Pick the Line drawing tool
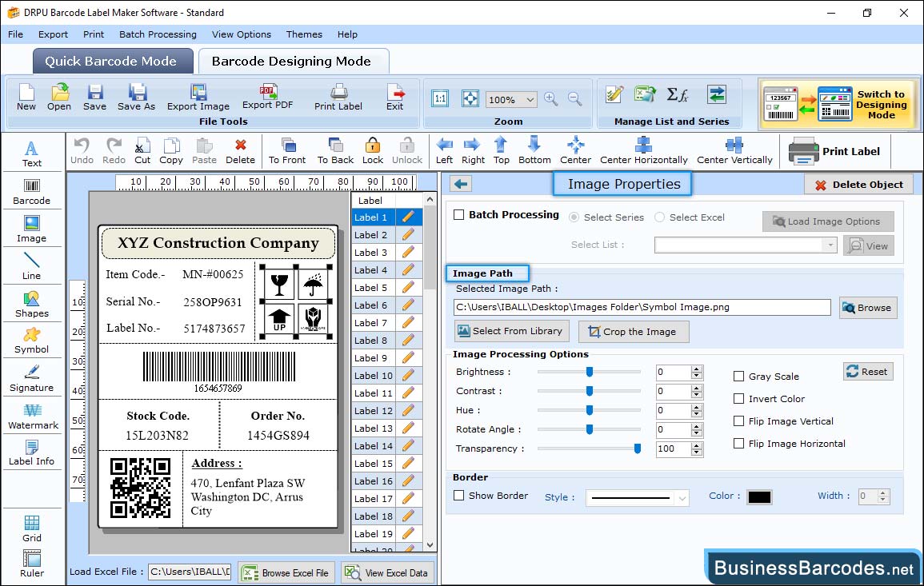The height and width of the screenshot is (586, 924). (32, 266)
